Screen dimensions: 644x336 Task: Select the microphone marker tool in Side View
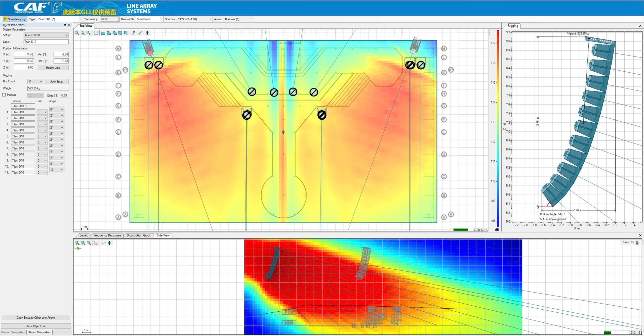coord(109,243)
